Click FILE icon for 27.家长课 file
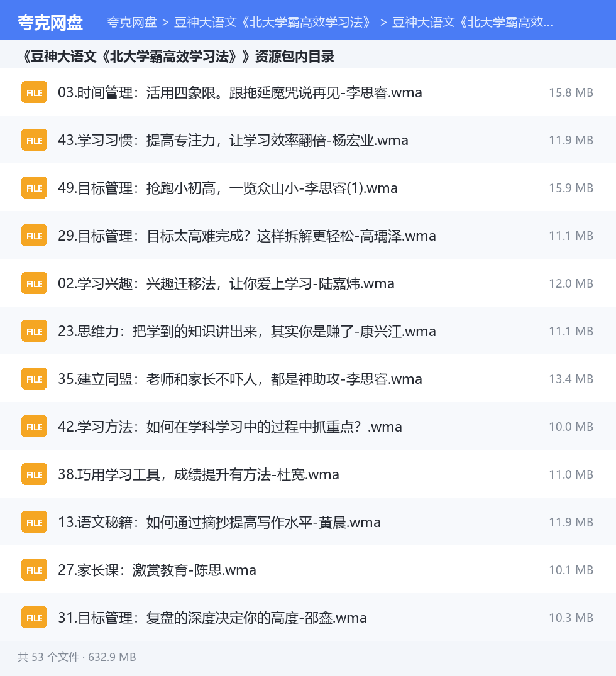 click(34, 570)
